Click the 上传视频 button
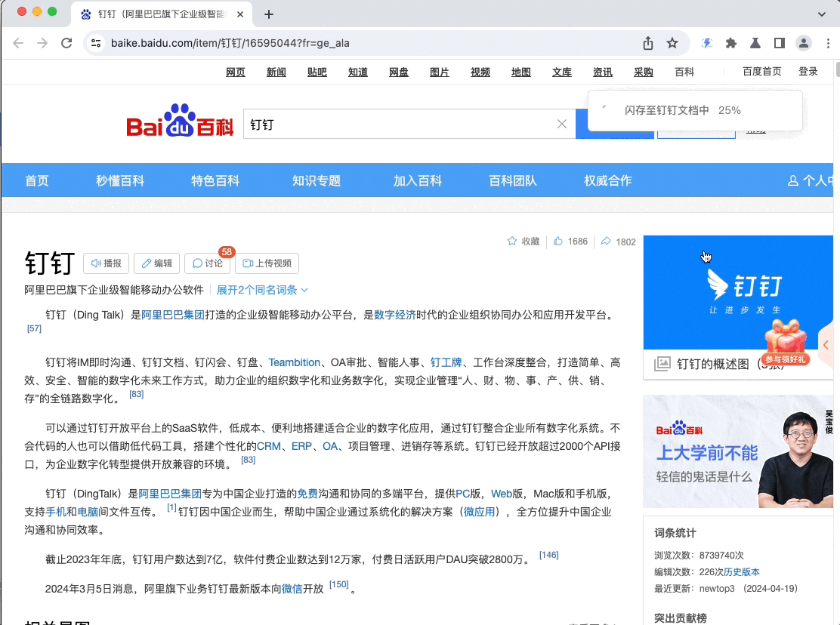This screenshot has height=625, width=840. point(267,263)
